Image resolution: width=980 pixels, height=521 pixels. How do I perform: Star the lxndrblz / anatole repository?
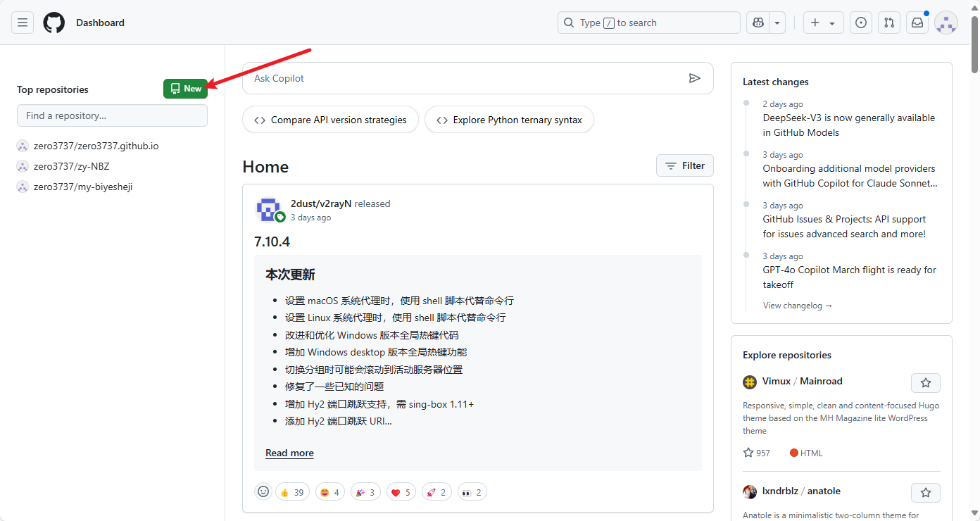[926, 492]
